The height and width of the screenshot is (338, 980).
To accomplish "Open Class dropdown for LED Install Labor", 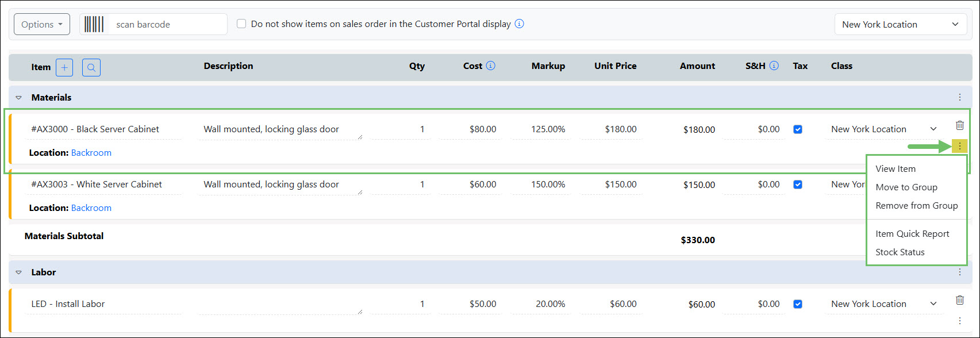I will pyautogui.click(x=883, y=304).
